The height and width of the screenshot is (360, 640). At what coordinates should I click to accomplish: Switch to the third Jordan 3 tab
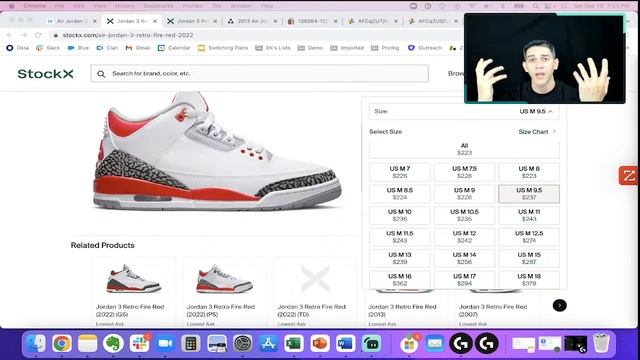(191, 21)
